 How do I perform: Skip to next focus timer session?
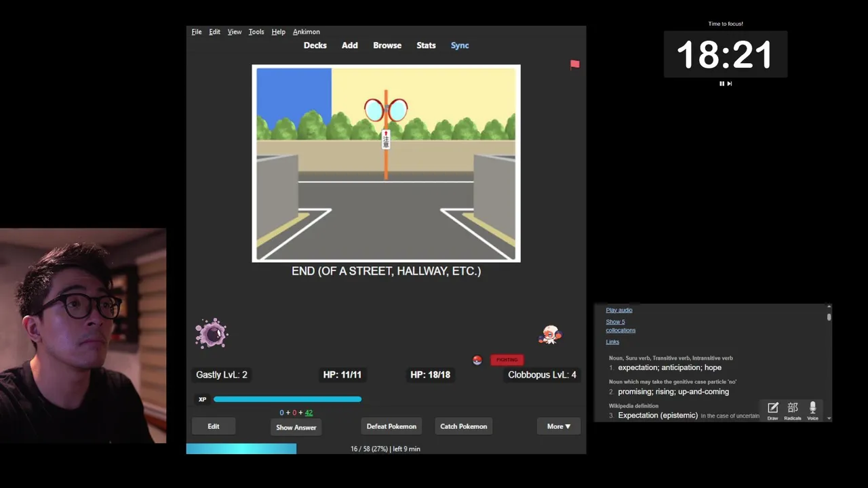click(730, 83)
